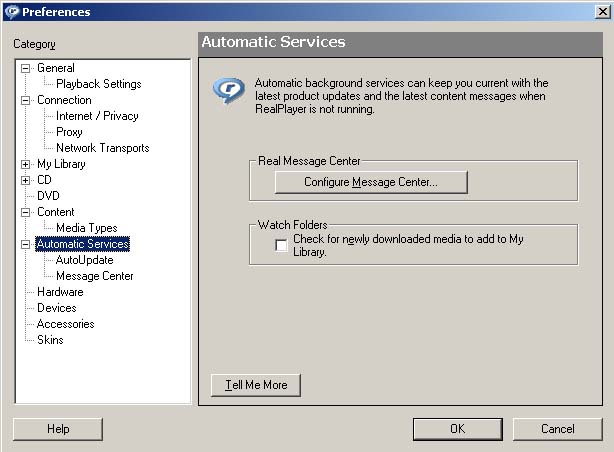Screen dimensions: 614x452
Task: Confirm preferences with OK button
Action: pyautogui.click(x=457, y=429)
